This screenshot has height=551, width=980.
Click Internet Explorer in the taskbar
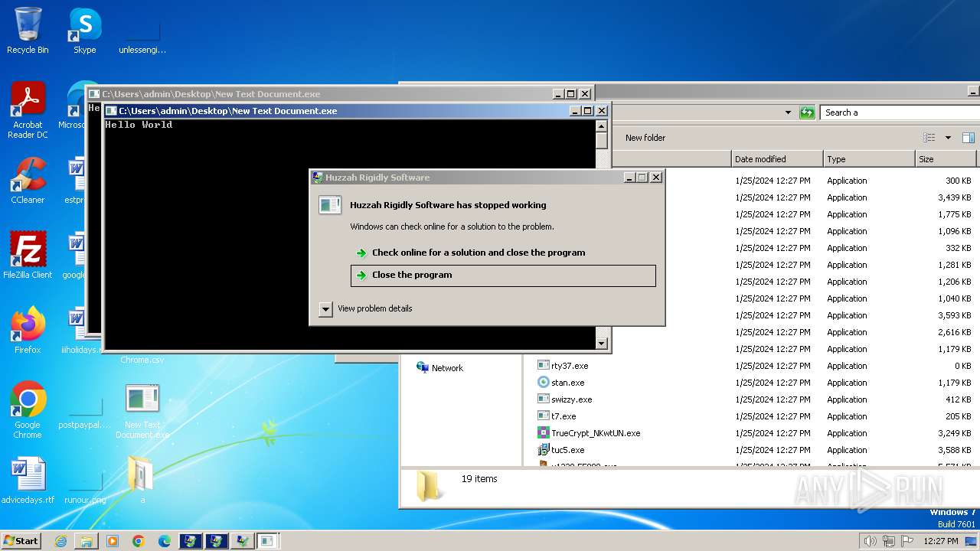click(x=60, y=541)
